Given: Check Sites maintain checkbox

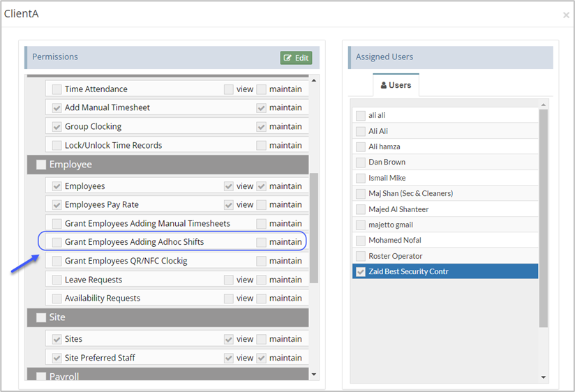Looking at the screenshot, I should click(261, 339).
